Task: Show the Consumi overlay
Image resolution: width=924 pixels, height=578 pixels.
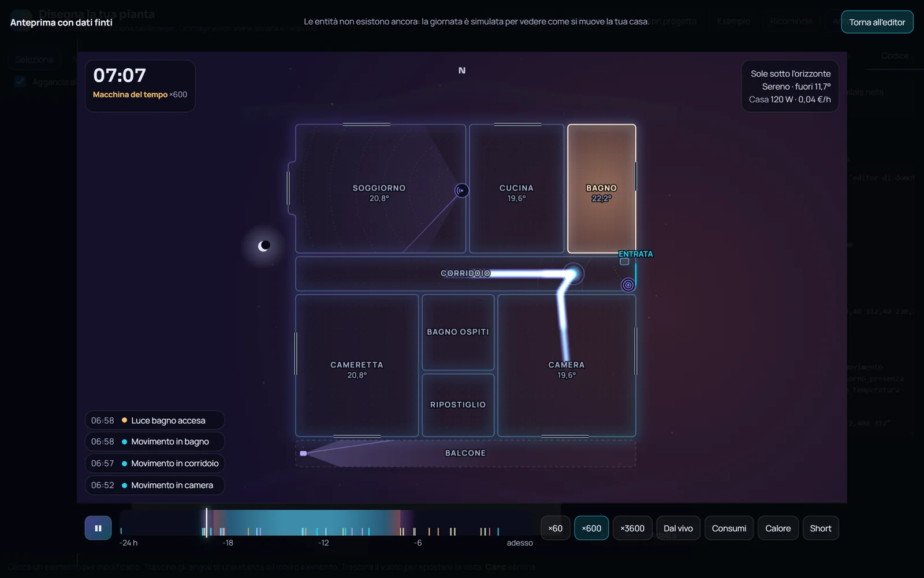Action: coord(729,528)
